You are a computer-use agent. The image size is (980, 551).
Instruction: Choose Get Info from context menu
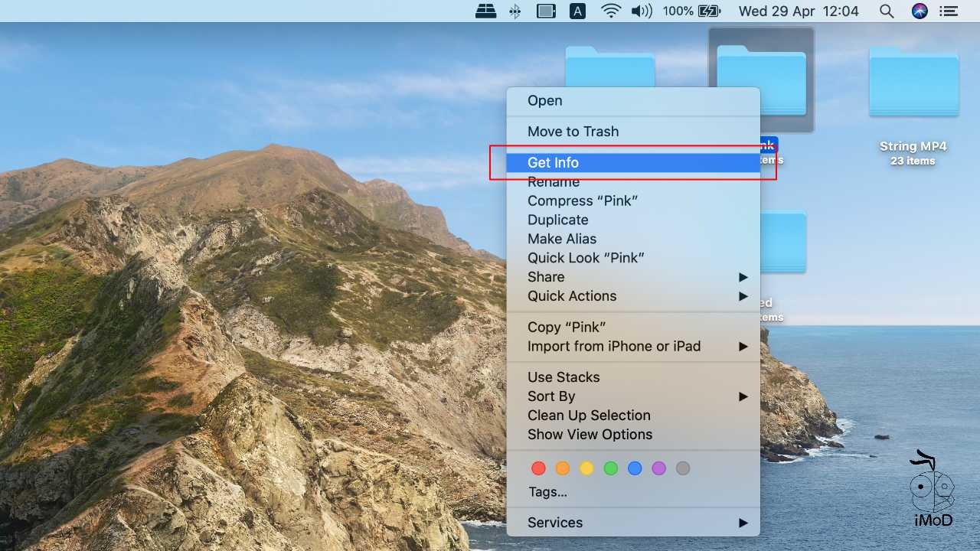(553, 162)
